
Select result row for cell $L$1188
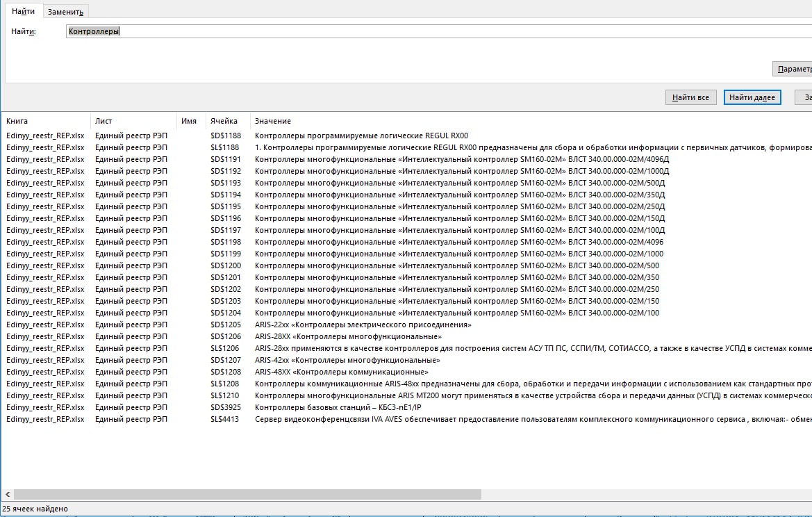(406, 147)
